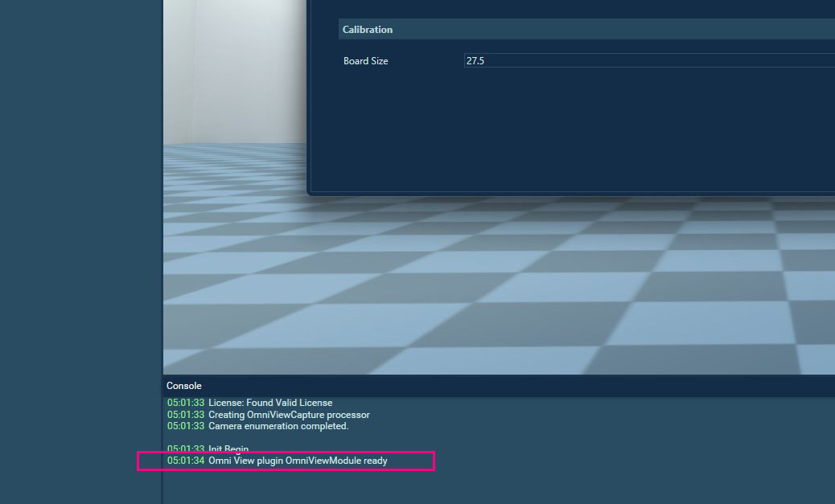The image size is (835, 504).
Task: Click empty console space below the log lines
Action: pyautogui.click(x=483, y=486)
